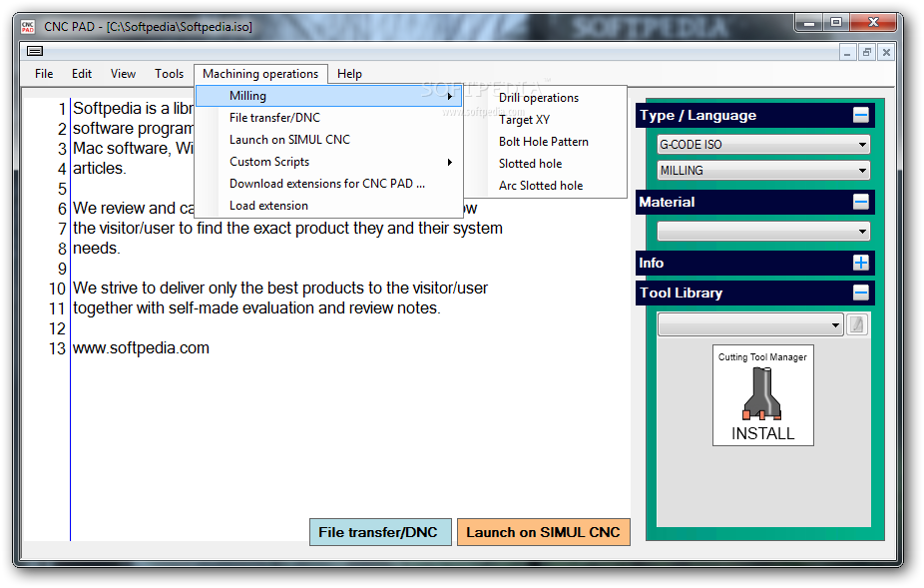Choose Load extension menu entry
Viewport: 924px width, 588px height.
click(329, 206)
